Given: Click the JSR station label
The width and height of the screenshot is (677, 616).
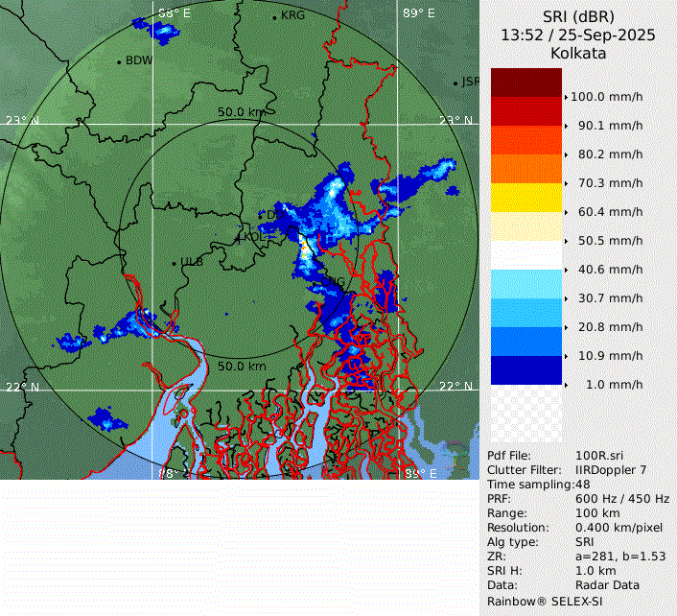Looking at the screenshot, I should point(469,82).
